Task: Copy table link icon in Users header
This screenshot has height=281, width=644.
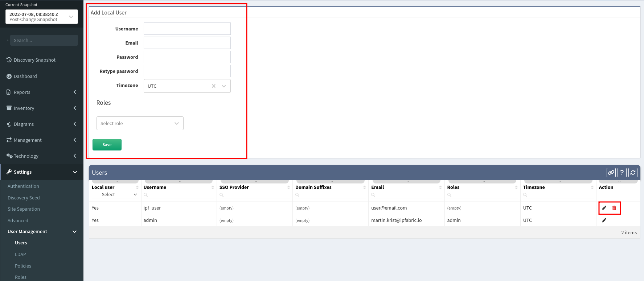Action: pyautogui.click(x=611, y=173)
